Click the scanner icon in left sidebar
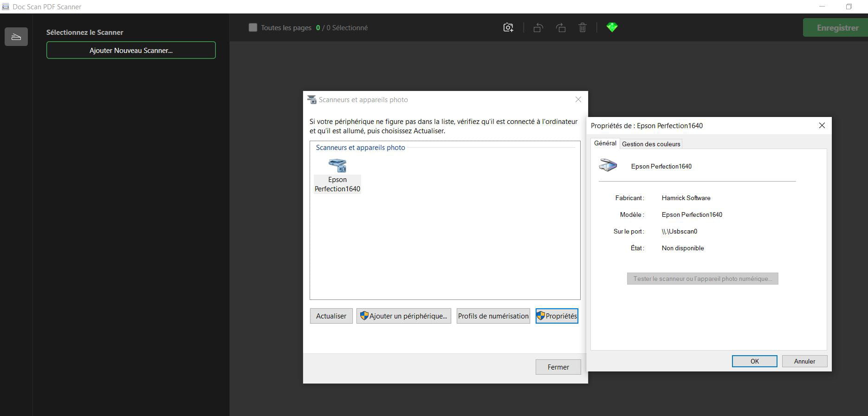 point(16,37)
